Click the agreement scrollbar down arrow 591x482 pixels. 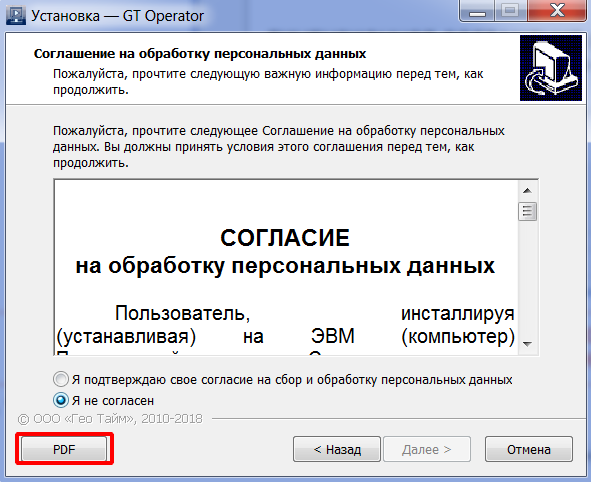click(x=527, y=344)
